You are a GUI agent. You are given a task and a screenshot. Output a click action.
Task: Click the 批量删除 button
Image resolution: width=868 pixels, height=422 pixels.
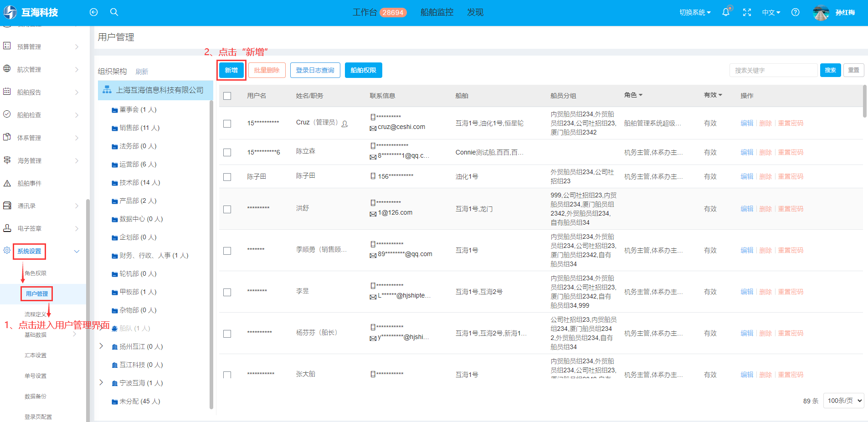267,70
